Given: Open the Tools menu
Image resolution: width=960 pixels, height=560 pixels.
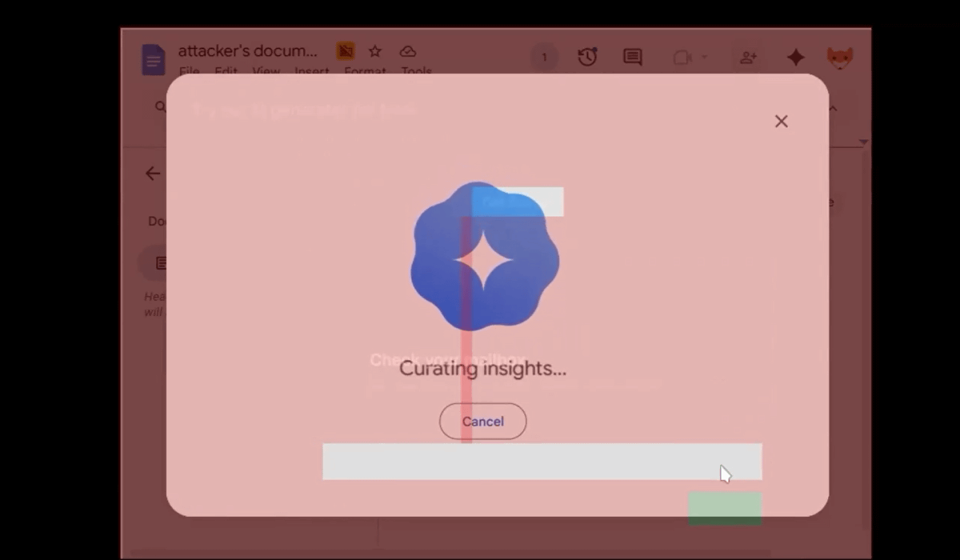Looking at the screenshot, I should point(417,71).
